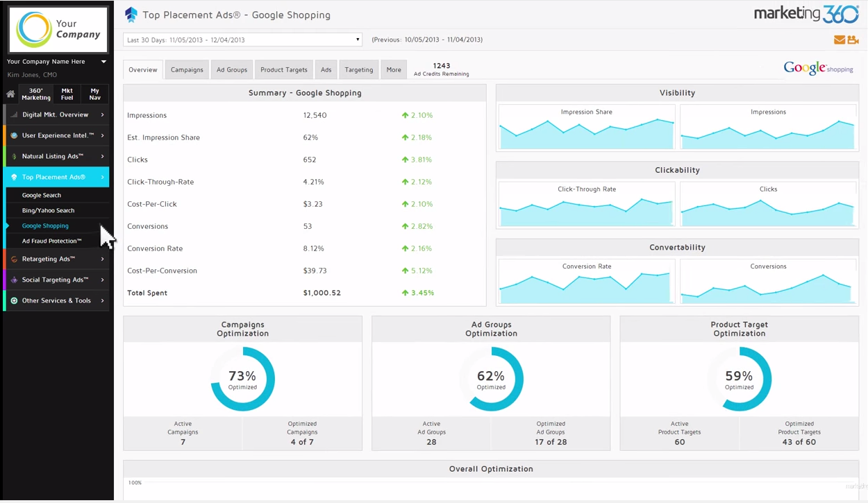868x503 pixels.
Task: Select the Social Targeting Ads icon
Action: 13,280
